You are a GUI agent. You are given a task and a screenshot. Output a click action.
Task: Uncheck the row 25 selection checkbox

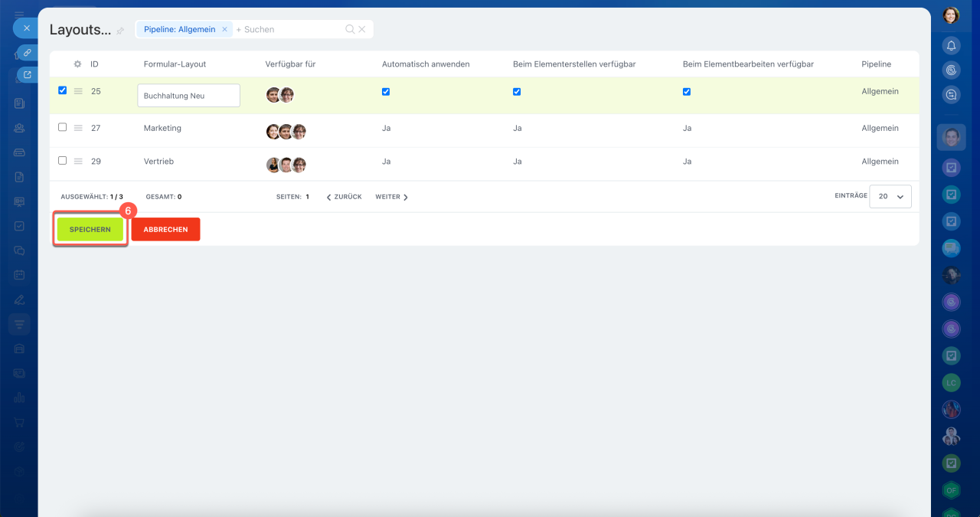63,90
